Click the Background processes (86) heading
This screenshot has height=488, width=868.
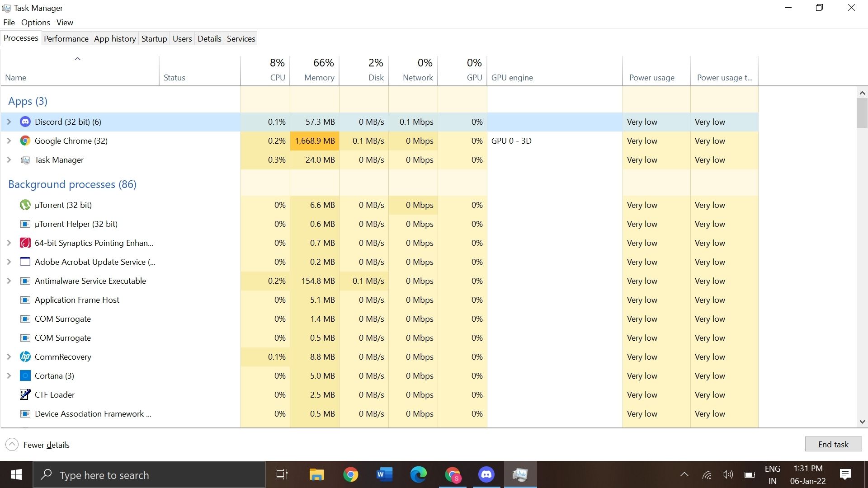tap(72, 184)
